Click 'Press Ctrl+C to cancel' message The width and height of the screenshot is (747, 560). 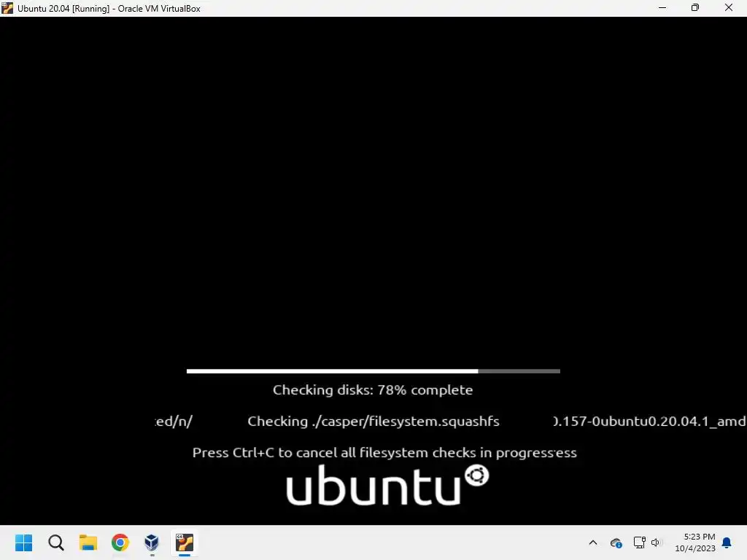(384, 452)
